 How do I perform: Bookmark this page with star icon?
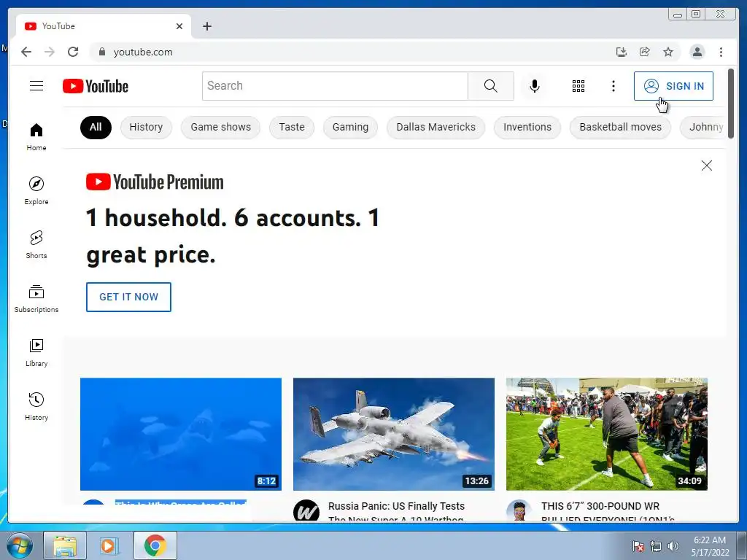click(x=668, y=52)
